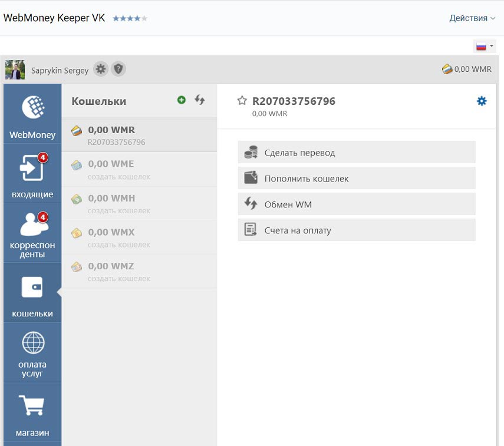This screenshot has height=446, width=504.
Task: Click user avatar photo of Saprykin Sergey
Action: [x=15, y=70]
